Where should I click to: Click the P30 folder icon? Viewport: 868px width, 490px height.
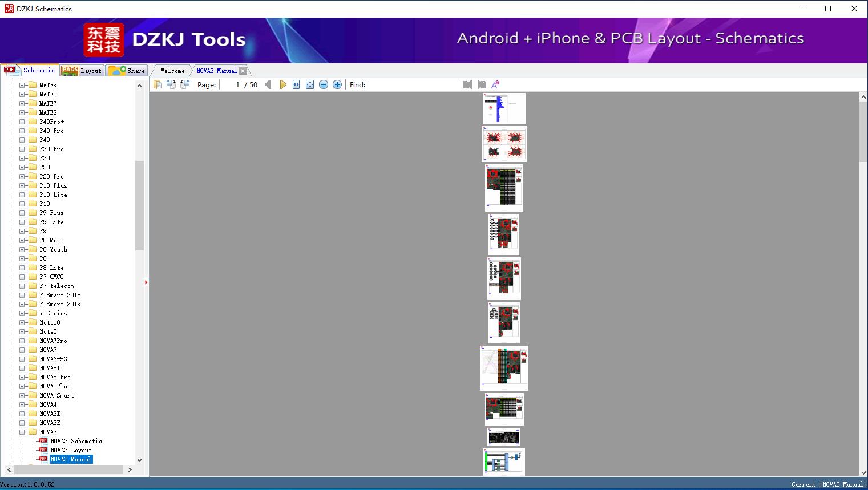click(x=33, y=158)
